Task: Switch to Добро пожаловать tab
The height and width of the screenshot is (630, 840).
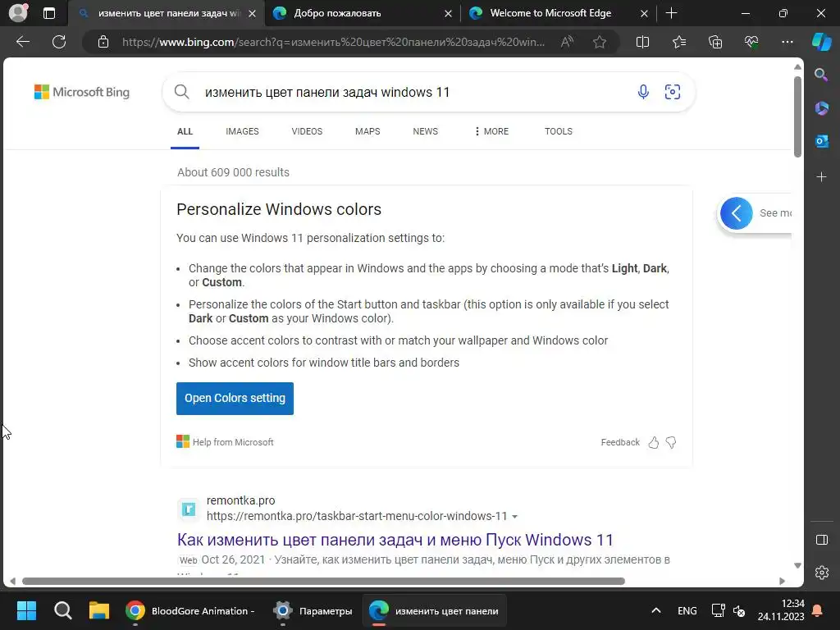Action: (x=362, y=13)
